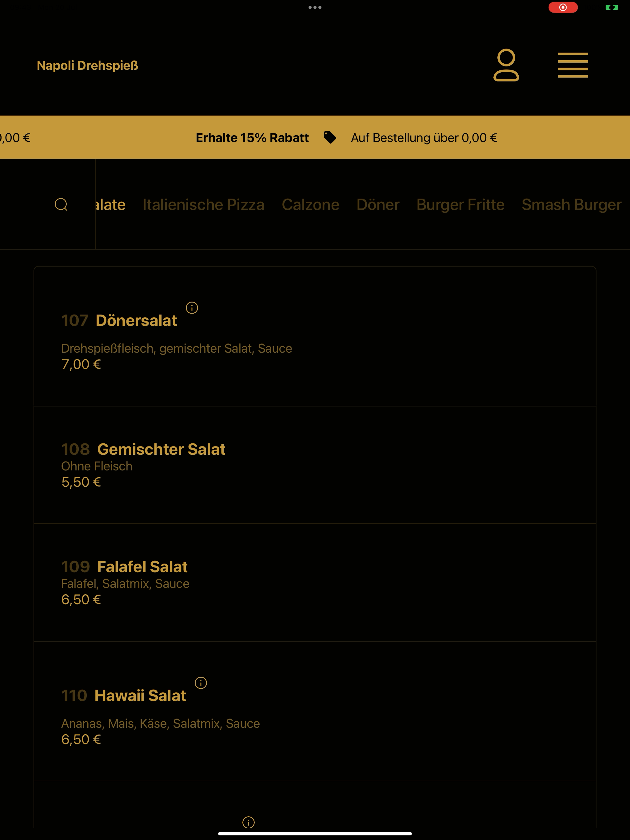Switch to Döner category

[378, 205]
